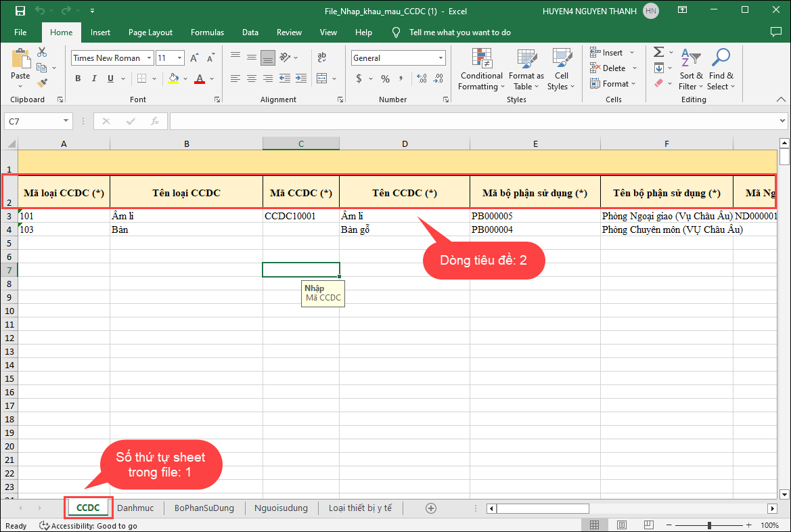Open Find & Select magnifier

(x=721, y=70)
